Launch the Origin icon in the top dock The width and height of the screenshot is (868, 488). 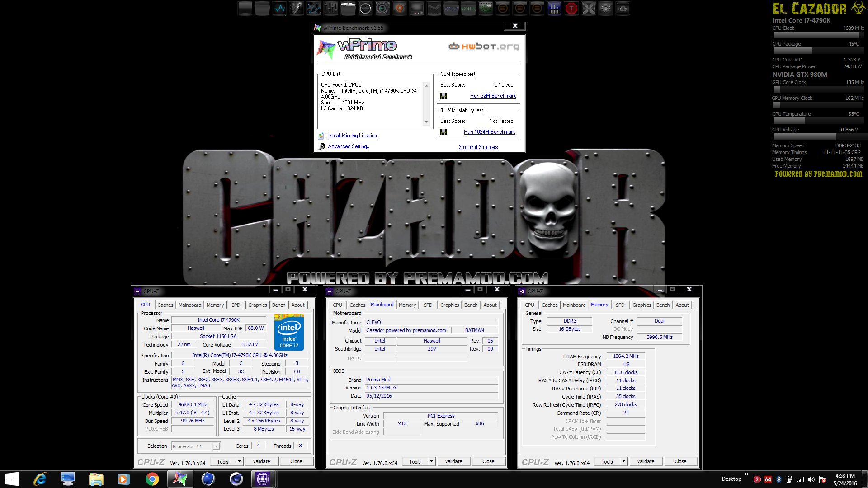click(x=400, y=9)
